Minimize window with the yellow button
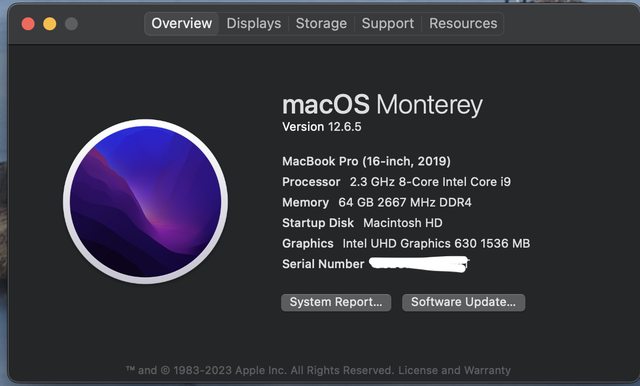This screenshot has height=386, width=640. (x=50, y=24)
